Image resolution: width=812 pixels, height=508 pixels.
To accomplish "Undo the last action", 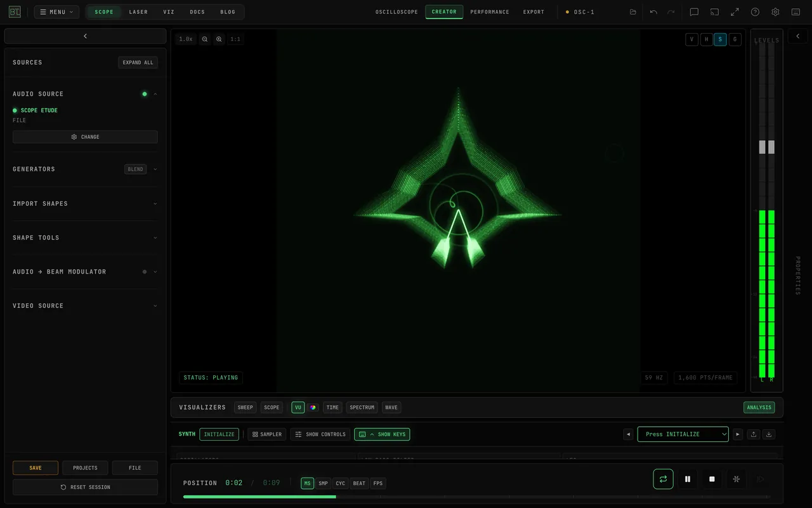I will click(653, 12).
